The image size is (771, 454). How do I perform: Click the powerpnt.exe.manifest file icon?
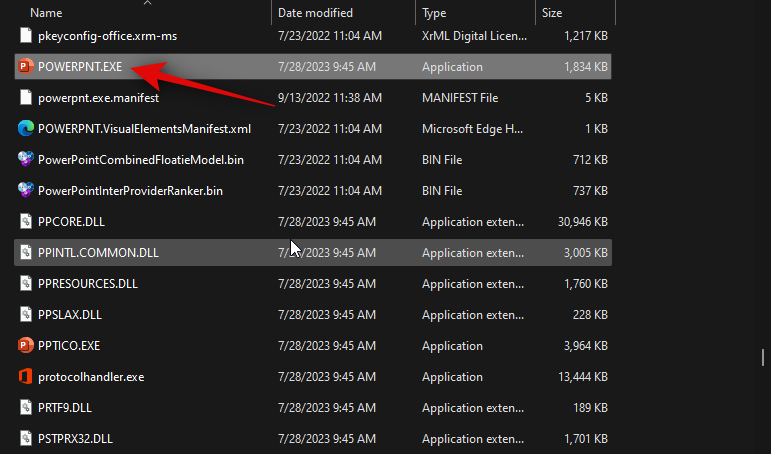click(x=26, y=97)
